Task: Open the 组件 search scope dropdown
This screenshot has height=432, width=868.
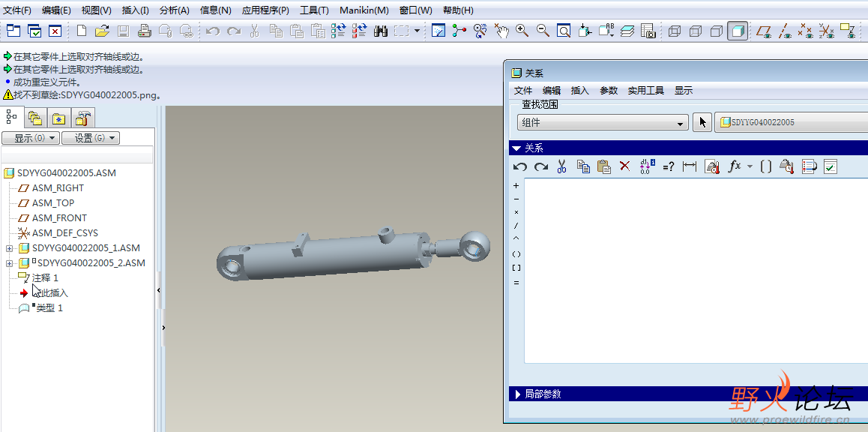Action: click(x=603, y=123)
